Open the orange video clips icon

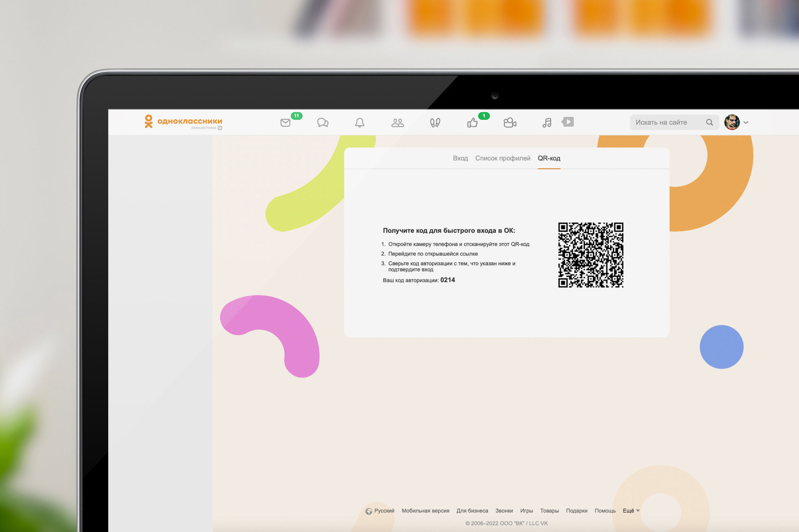(x=568, y=122)
